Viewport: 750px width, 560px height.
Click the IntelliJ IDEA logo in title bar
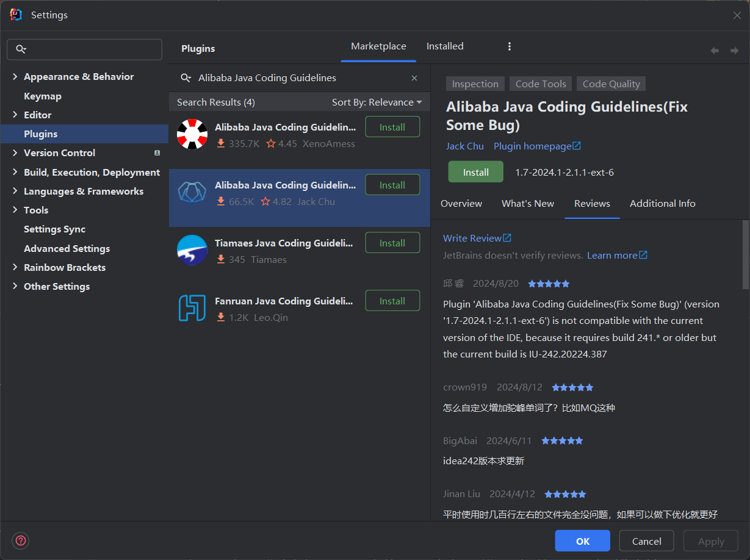tap(16, 15)
